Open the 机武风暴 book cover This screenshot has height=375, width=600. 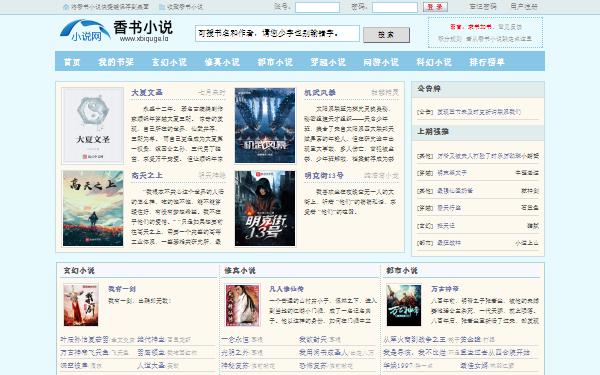pos(265,126)
